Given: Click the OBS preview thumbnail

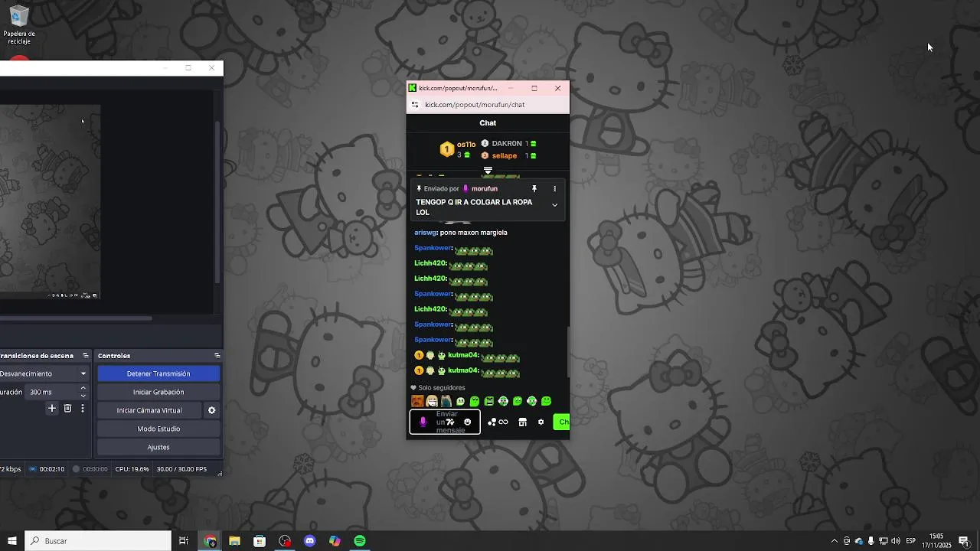Looking at the screenshot, I should (50, 202).
